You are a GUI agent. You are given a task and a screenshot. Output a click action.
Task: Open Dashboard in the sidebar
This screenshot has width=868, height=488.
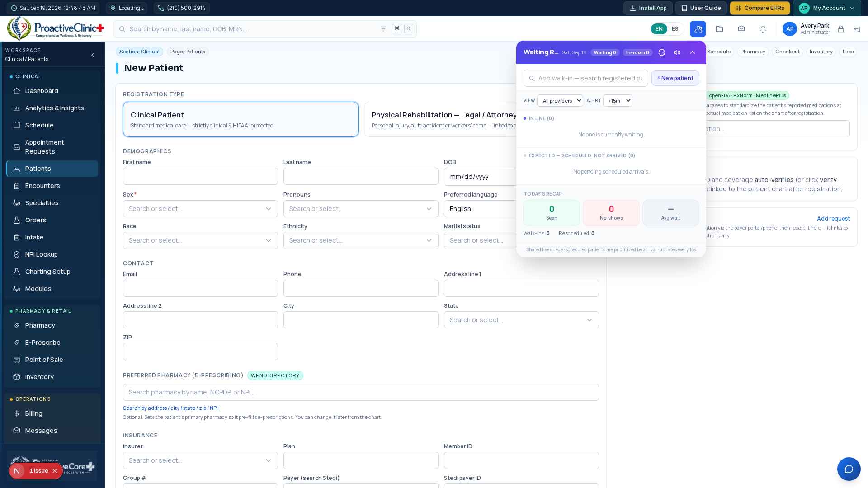pyautogui.click(x=52, y=91)
